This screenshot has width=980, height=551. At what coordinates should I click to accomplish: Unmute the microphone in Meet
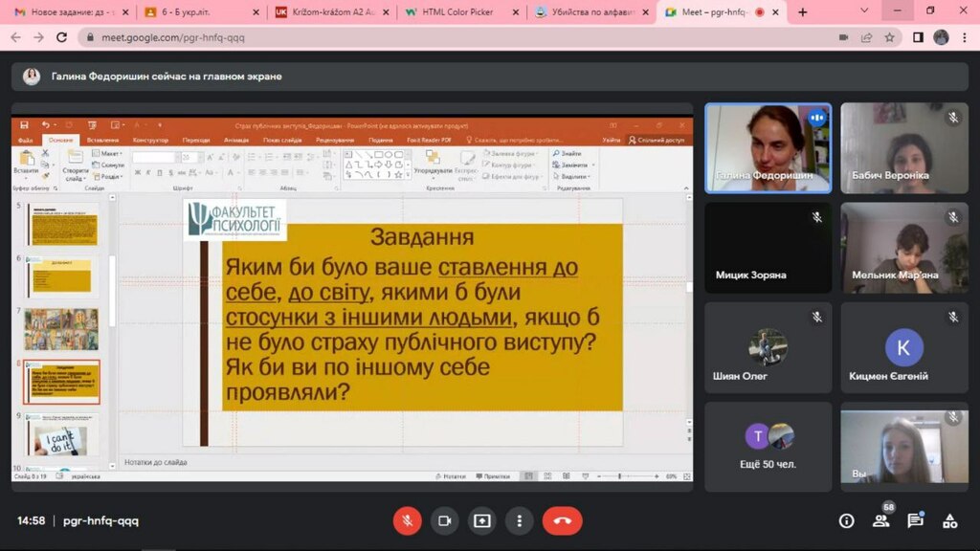tap(407, 520)
